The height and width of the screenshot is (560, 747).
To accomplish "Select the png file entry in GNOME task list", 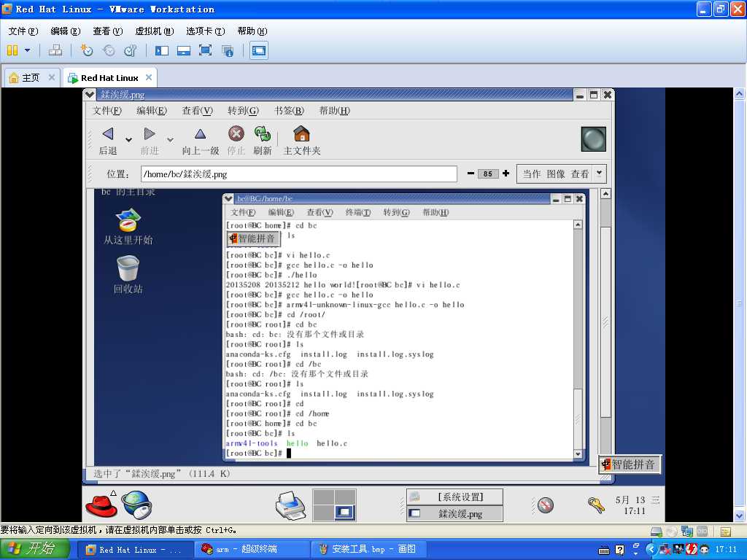I will (455, 514).
